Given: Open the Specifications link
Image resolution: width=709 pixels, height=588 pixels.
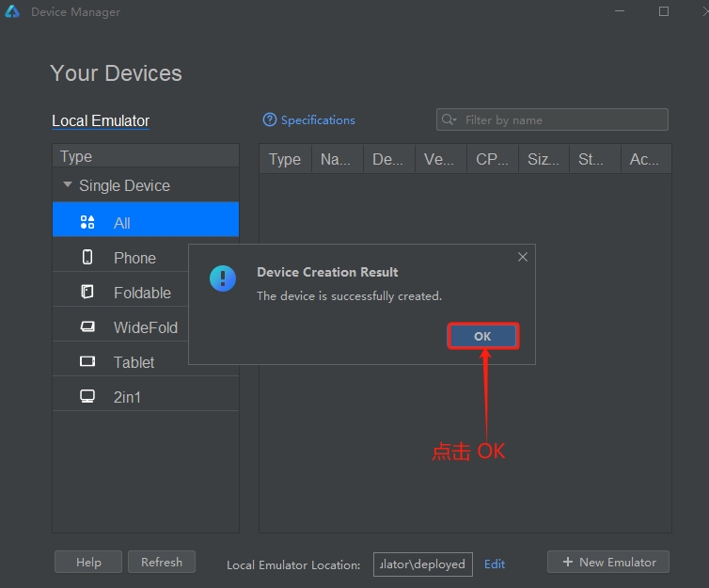Looking at the screenshot, I should 318,119.
